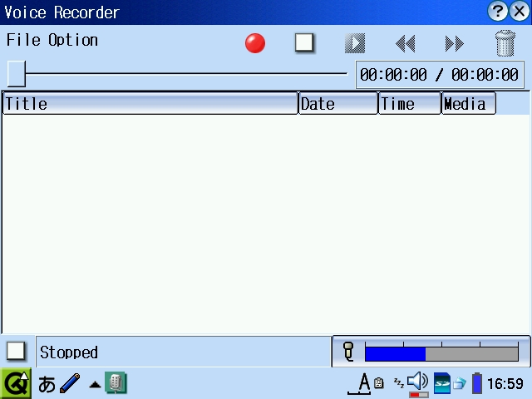Click the playback position slider handle
The height and width of the screenshot is (399, 532).
[16, 74]
